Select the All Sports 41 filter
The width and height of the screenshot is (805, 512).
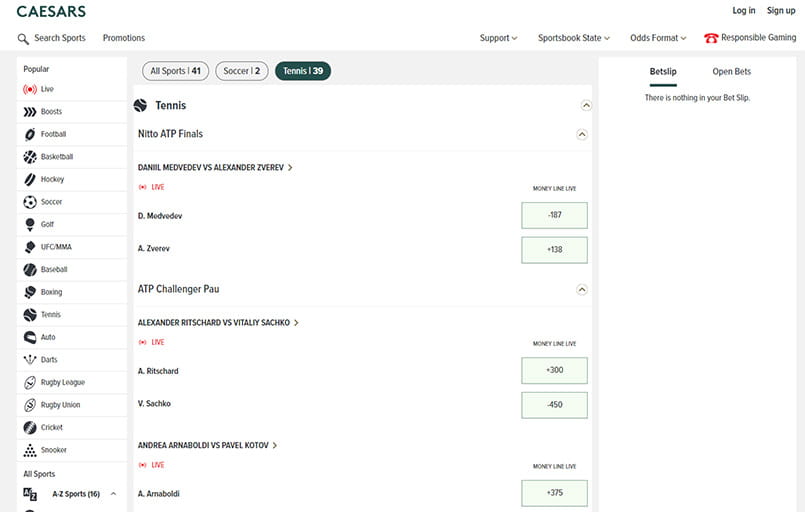coord(176,71)
